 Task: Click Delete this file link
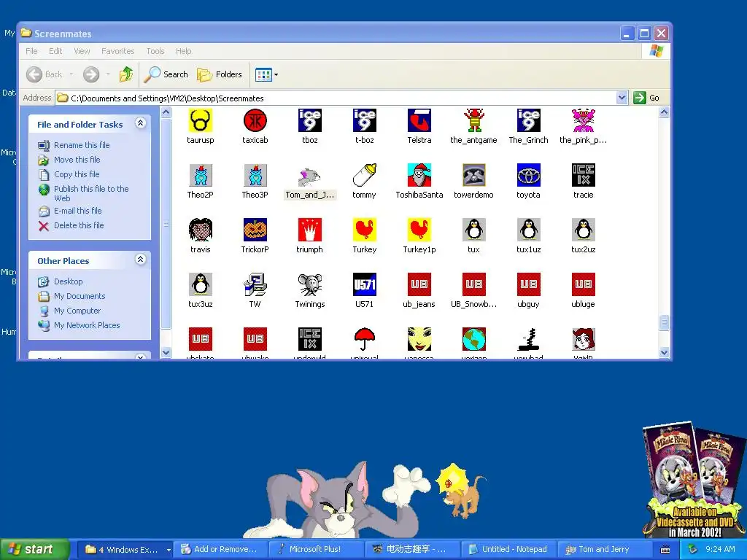79,225
